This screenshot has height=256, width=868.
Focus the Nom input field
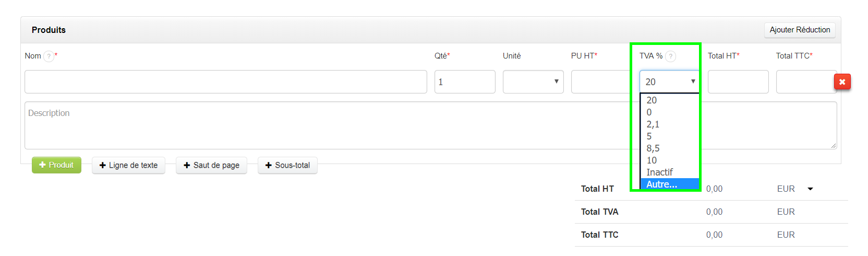(225, 82)
